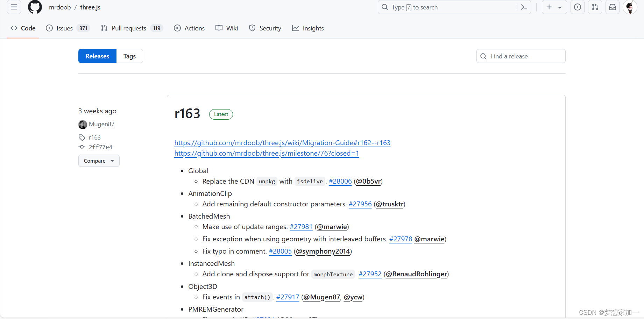Expand the create-new dropdown arrow
The height and width of the screenshot is (319, 644).
pos(560,7)
